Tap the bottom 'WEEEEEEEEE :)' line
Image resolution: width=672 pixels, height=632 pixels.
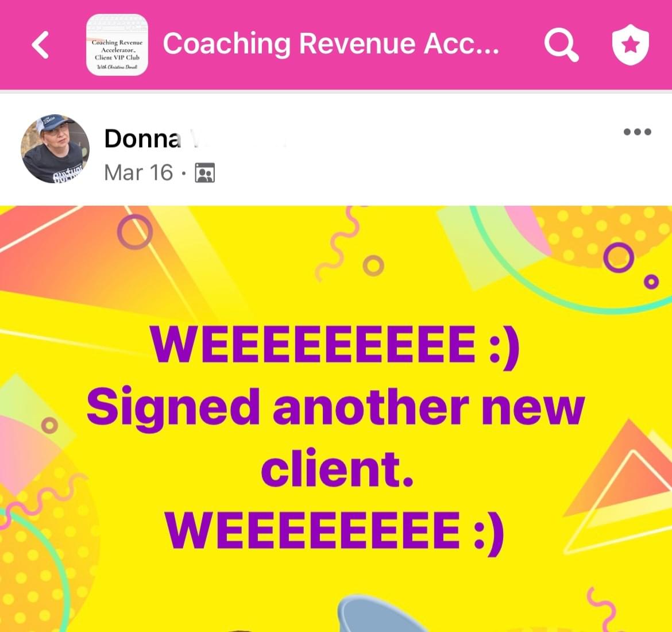pyautogui.click(x=335, y=532)
